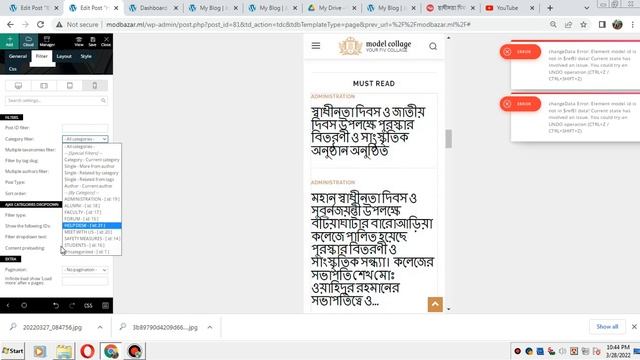
Task: Bookmark this page with star icon
Action: point(584,24)
